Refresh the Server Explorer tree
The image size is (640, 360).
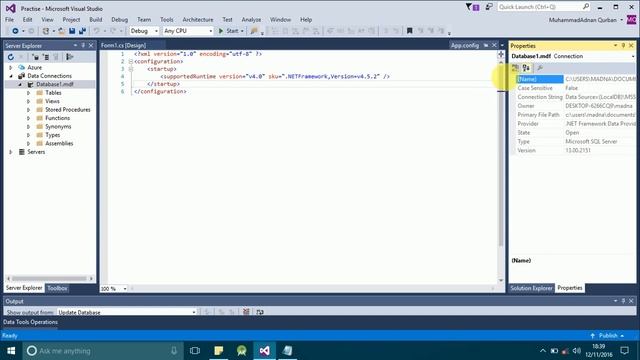11,57
